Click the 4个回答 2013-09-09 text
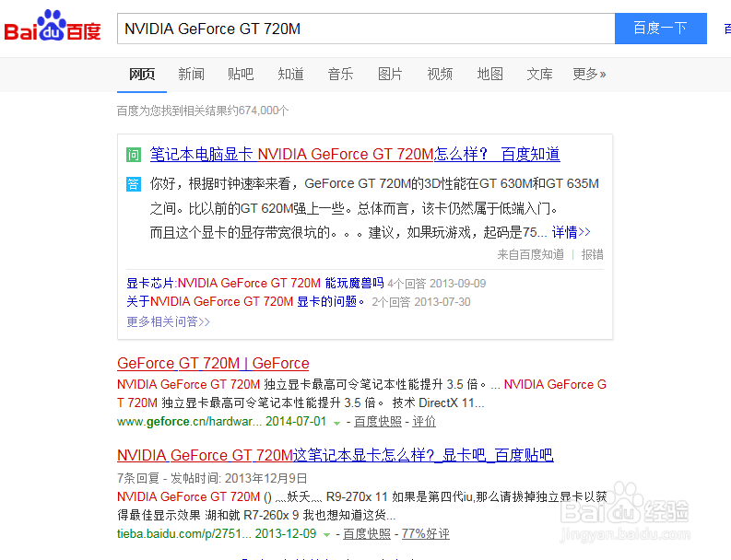The width and height of the screenshot is (731, 560). pos(437,284)
